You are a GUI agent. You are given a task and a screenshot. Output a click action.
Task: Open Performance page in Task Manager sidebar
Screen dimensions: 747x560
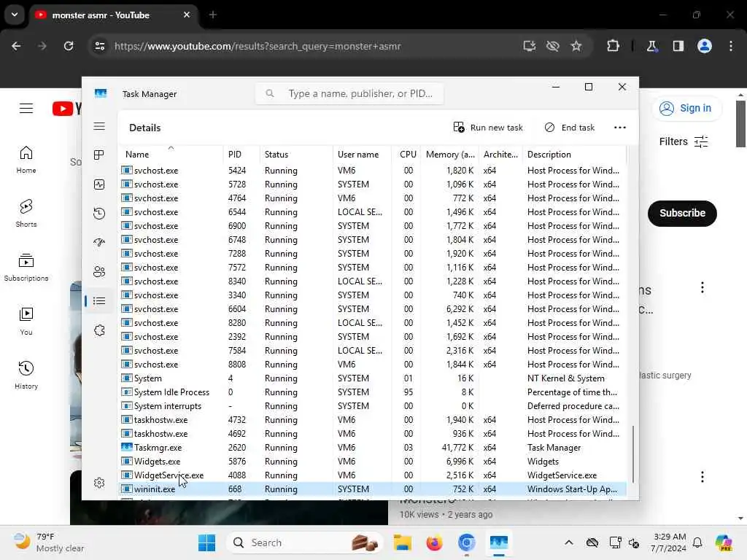coord(99,184)
